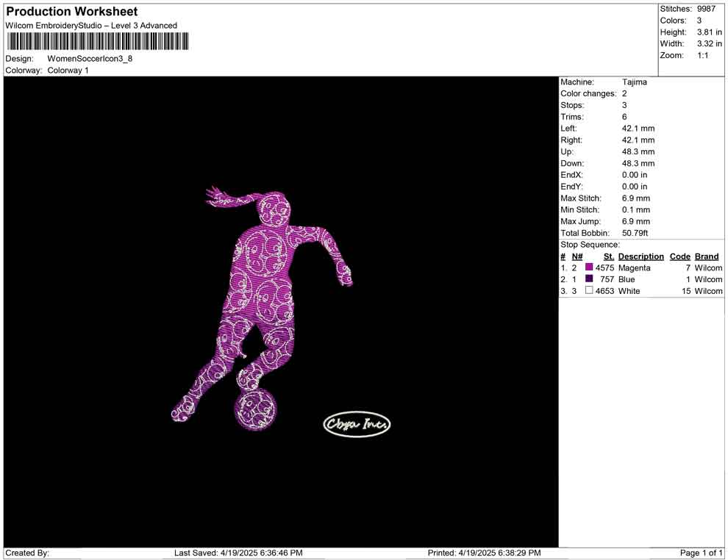Click the 'Printed: 4/19/2025 6:38:29 PM' text
Screen dimensions: 728x560
pyautogui.click(x=485, y=553)
